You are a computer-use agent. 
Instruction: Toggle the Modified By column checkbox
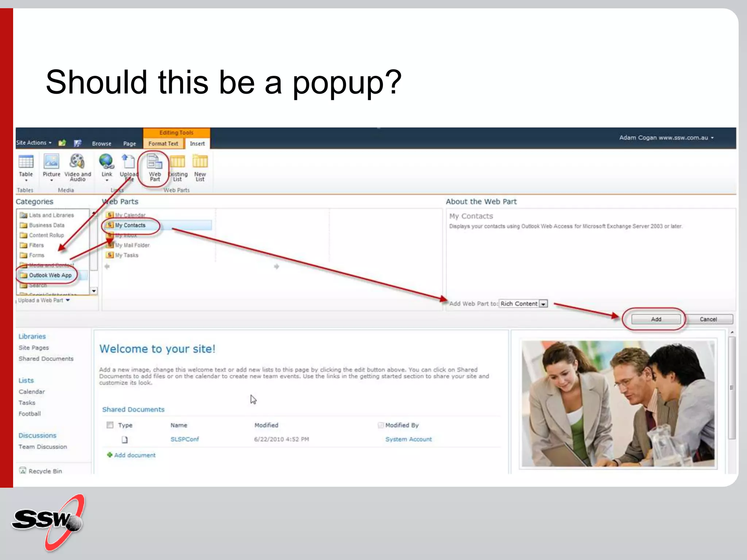pos(381,425)
